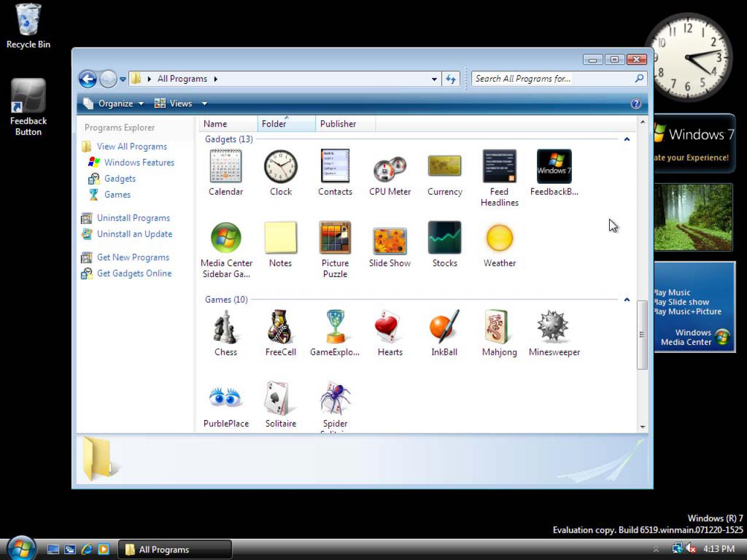The height and width of the screenshot is (560, 747).
Task: Open the help question mark button
Action: [x=636, y=104]
